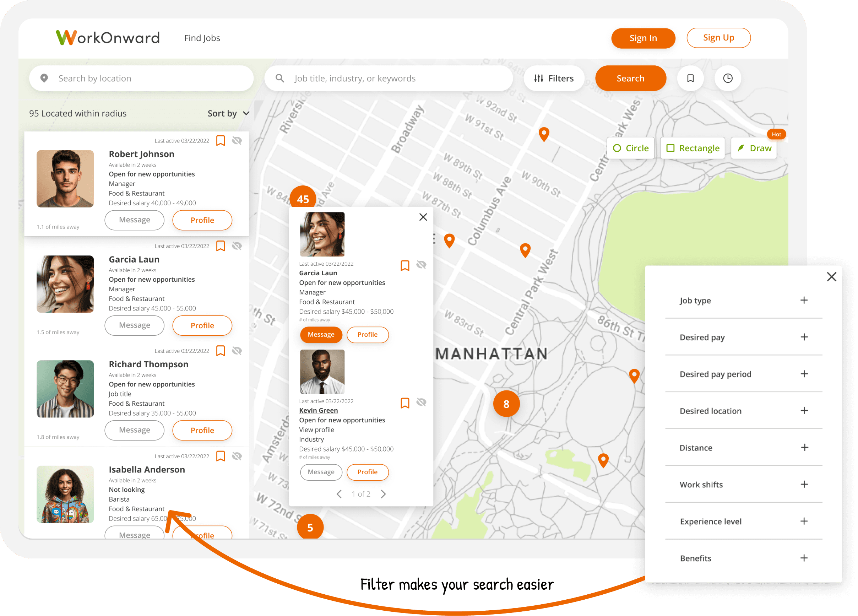Viewport: 858px width, 616px height.
Task: Hide Robert Johnson from results
Action: point(237,141)
